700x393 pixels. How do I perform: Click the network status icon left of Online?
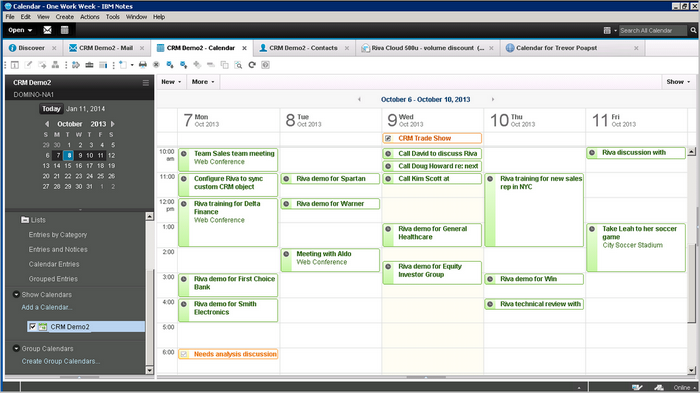pos(659,387)
